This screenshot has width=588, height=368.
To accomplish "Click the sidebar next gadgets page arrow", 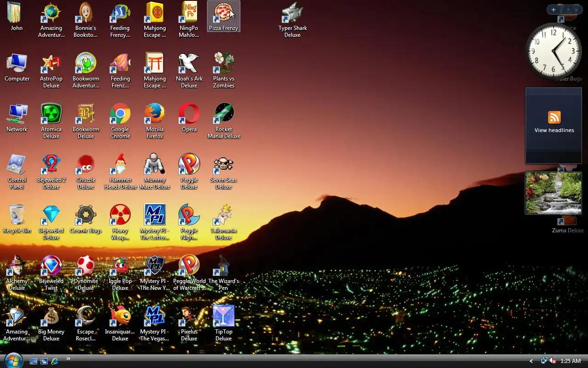I will point(577,10).
